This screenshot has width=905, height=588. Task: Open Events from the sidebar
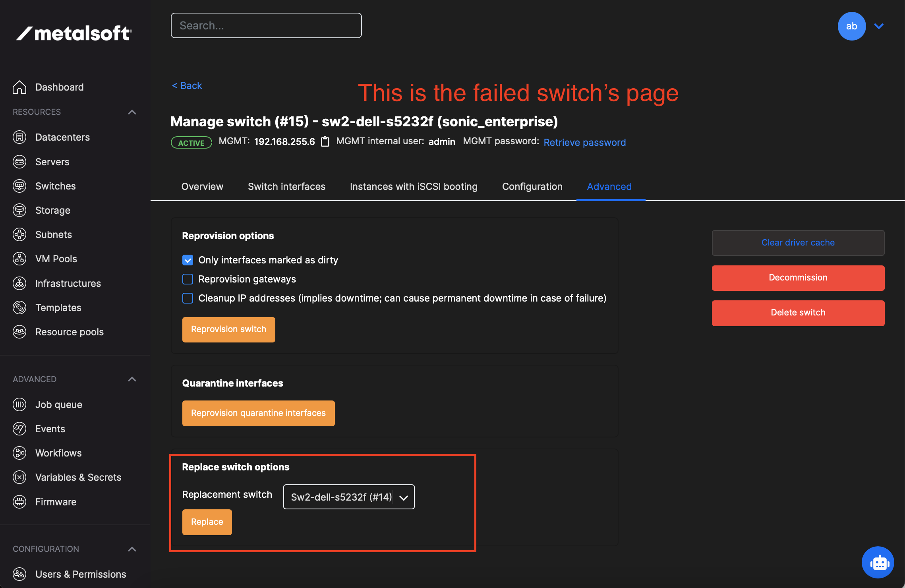[50, 429]
